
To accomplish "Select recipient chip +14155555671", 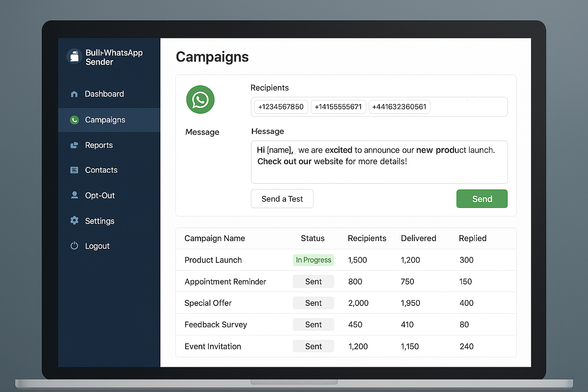I will tap(338, 107).
